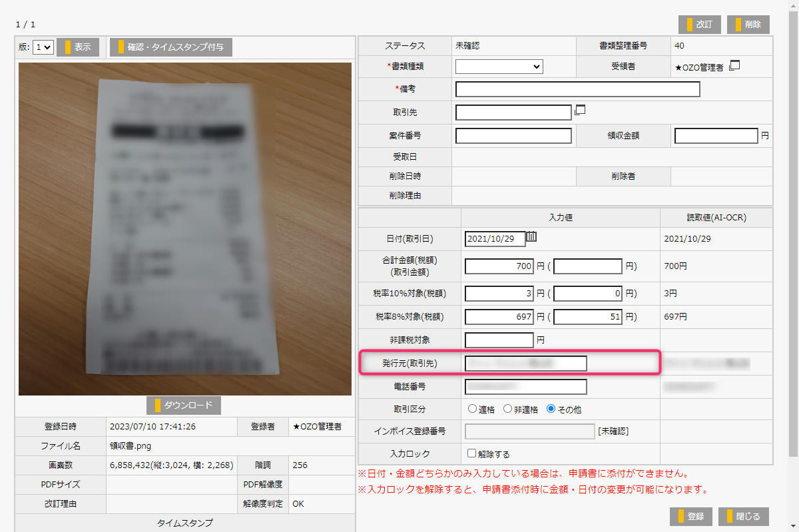The height and width of the screenshot is (532, 799).
Task: Click 確認・タイムスタンプ付与 button
Action: point(171,47)
